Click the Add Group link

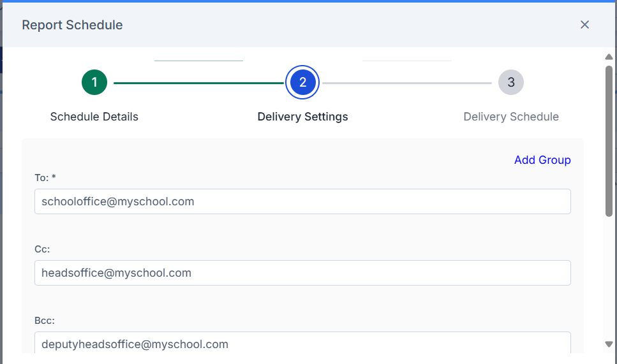[542, 160]
